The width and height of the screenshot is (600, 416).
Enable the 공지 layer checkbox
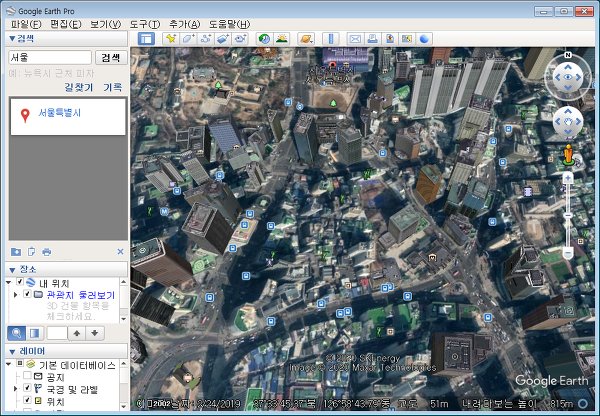[27, 375]
